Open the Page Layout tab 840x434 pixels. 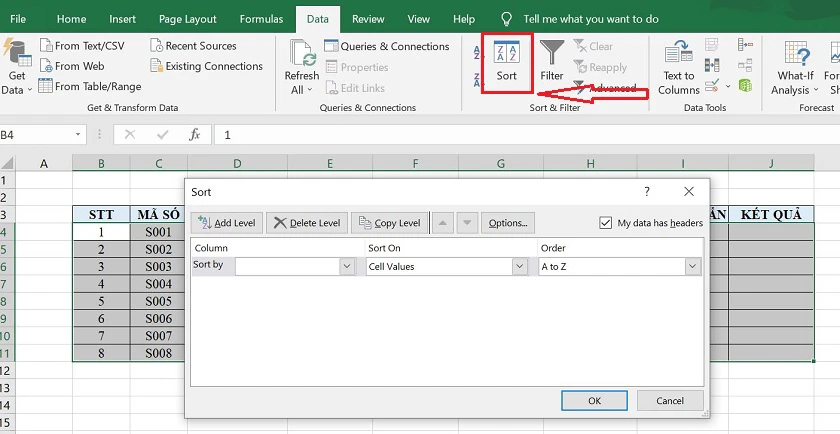pyautogui.click(x=187, y=19)
